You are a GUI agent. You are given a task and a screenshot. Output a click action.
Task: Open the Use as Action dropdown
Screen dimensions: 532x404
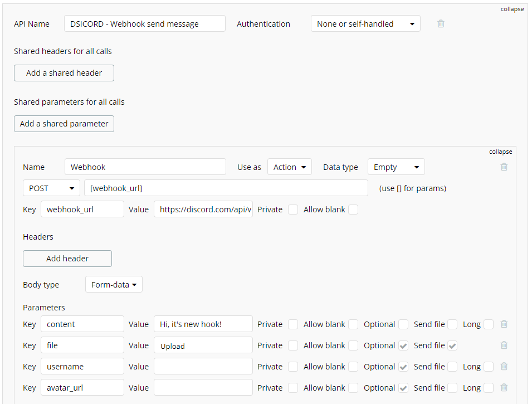click(289, 167)
